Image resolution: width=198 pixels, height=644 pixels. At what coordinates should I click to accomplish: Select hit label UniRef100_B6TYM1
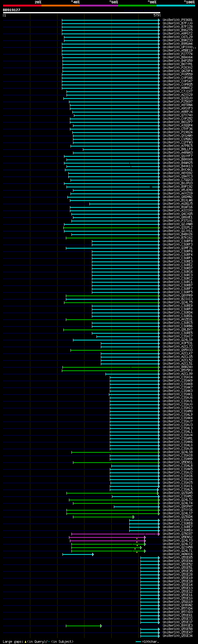178,64
